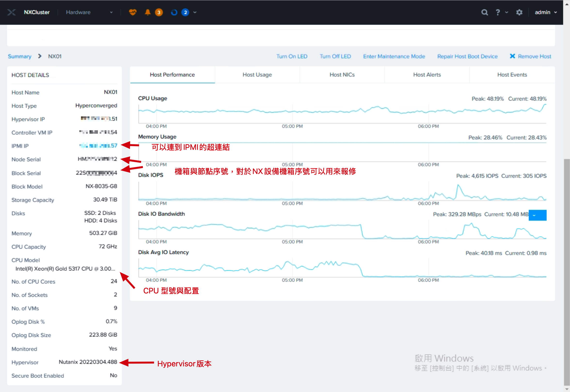
Task: Click the Remove Host link
Action: 530,56
